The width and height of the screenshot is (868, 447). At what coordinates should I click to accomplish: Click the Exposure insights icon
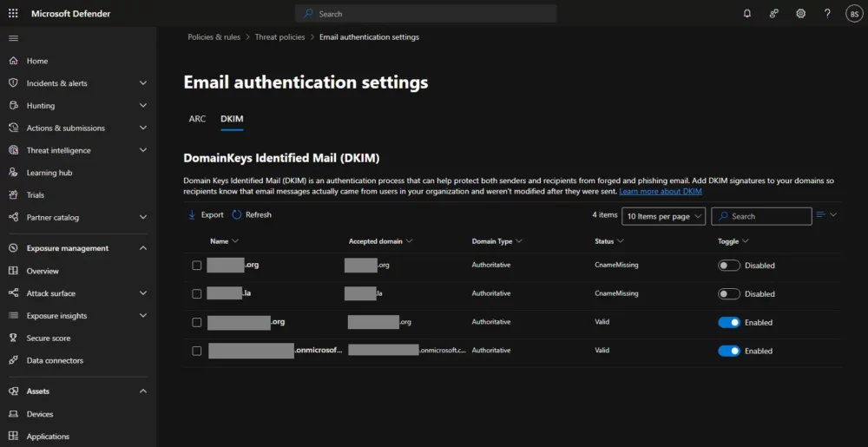13,315
